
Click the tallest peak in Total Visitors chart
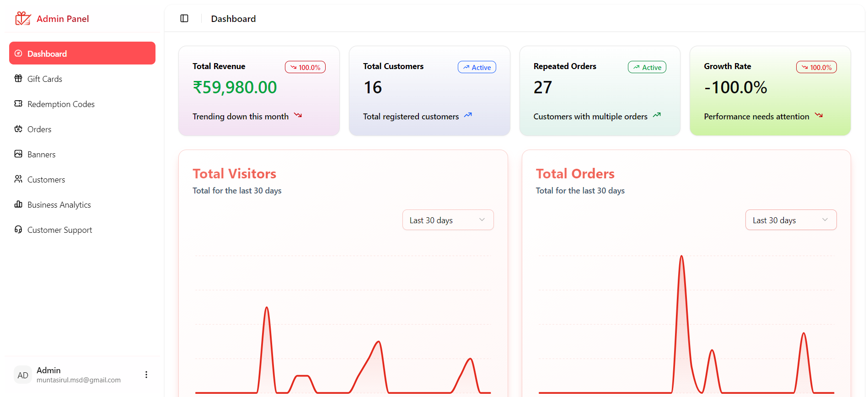pos(267,308)
